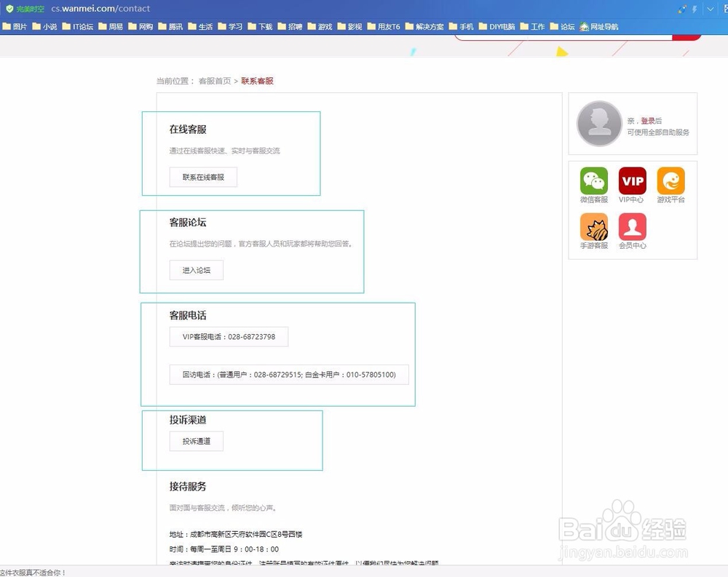The height and width of the screenshot is (577, 728).
Task: Click the 联系在线客服 button
Action: point(203,177)
